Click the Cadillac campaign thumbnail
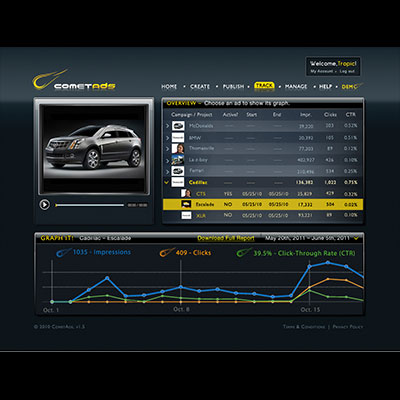Screen dimensions: 400x400 [178, 182]
